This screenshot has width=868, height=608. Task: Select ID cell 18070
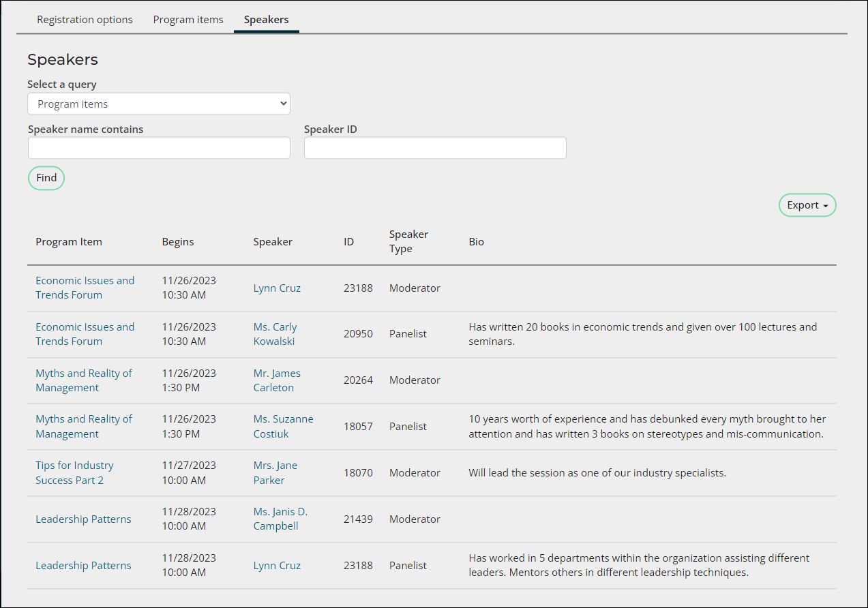coord(358,472)
